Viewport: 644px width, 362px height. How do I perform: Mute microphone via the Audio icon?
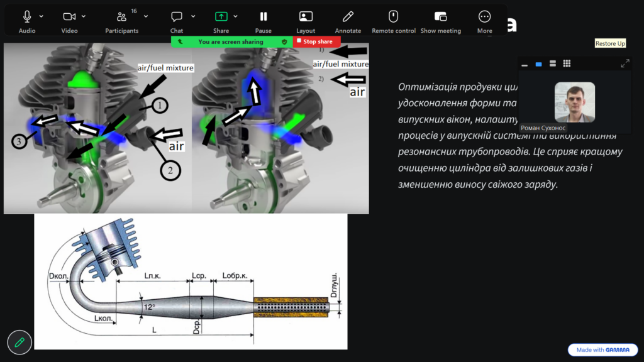(27, 17)
